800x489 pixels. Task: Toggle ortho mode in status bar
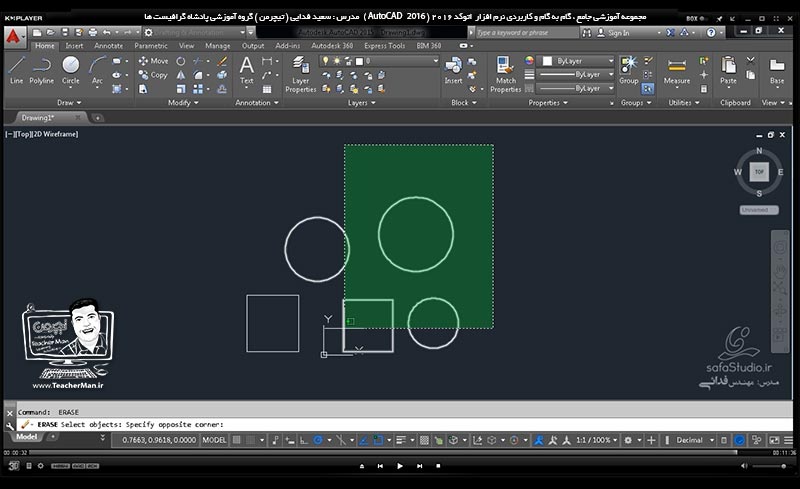(x=304, y=440)
